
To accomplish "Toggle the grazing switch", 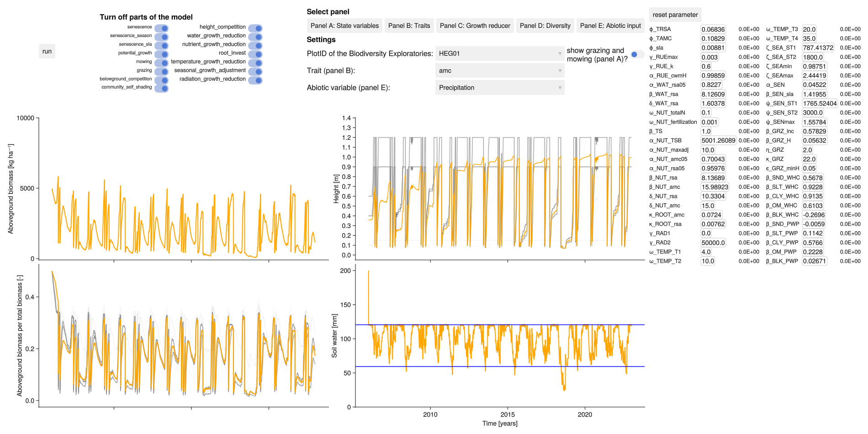I will click(162, 71).
